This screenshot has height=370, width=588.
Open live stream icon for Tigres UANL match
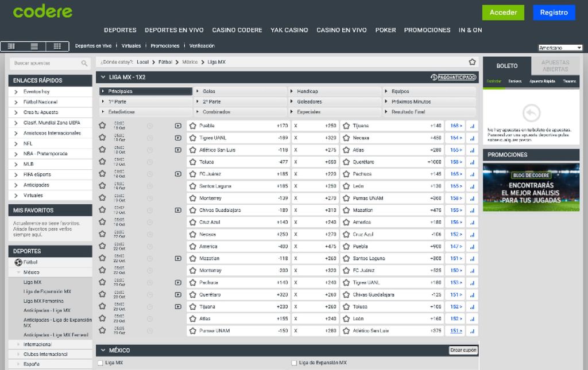[178, 138]
